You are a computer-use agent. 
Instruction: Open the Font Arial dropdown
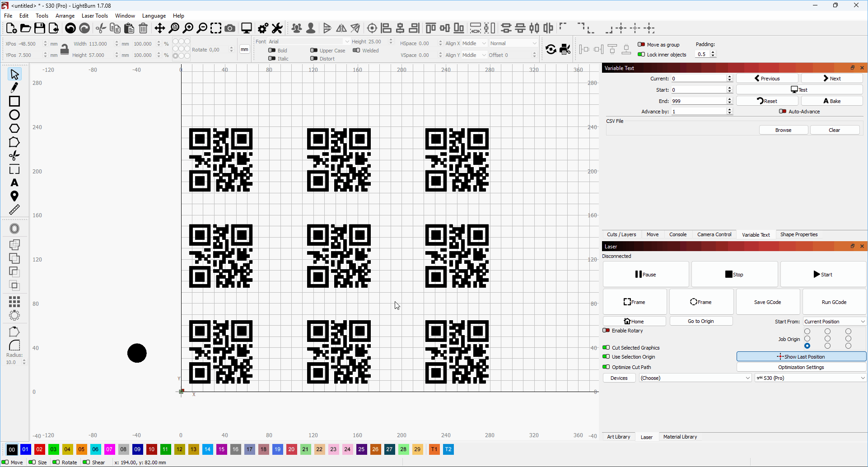[x=309, y=42]
